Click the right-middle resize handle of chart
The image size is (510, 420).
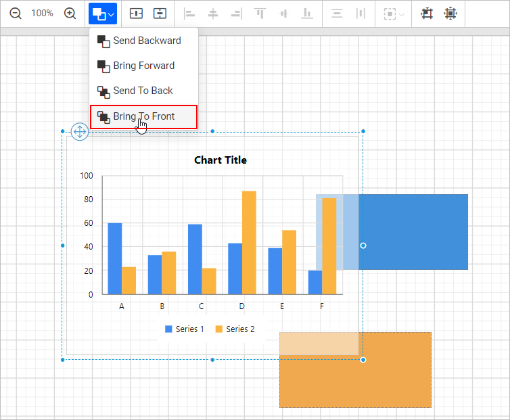point(363,246)
